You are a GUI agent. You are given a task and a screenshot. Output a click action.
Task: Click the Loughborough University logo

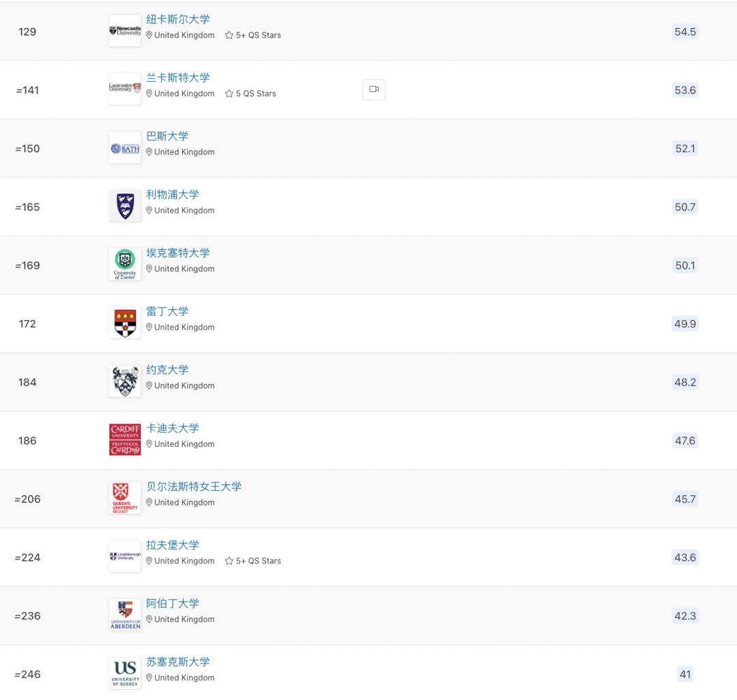click(125, 557)
